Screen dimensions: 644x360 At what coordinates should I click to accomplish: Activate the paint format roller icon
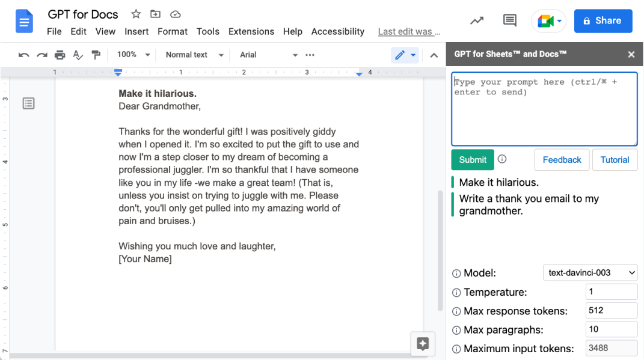[x=96, y=55]
